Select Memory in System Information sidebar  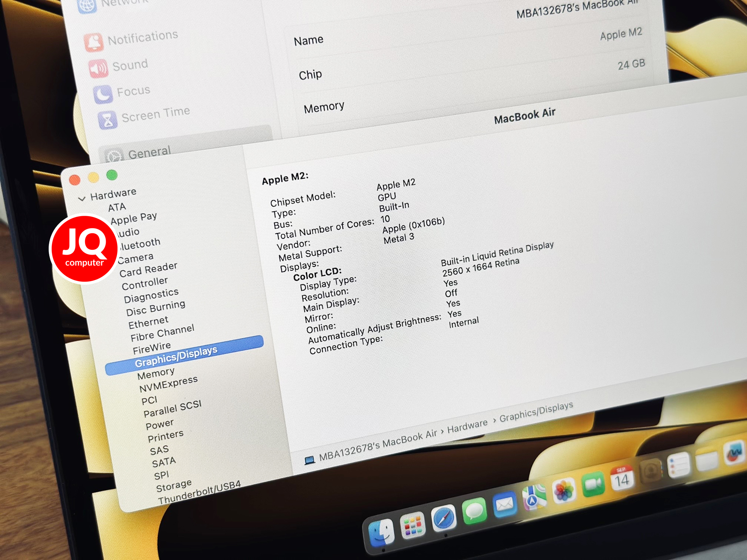tap(156, 373)
